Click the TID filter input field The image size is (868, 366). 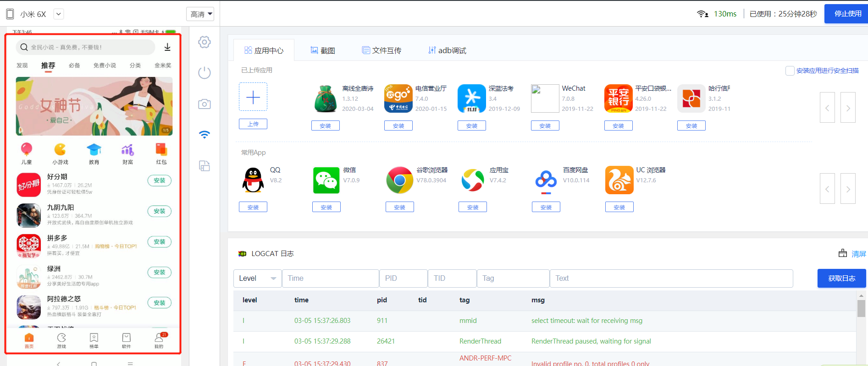453,278
